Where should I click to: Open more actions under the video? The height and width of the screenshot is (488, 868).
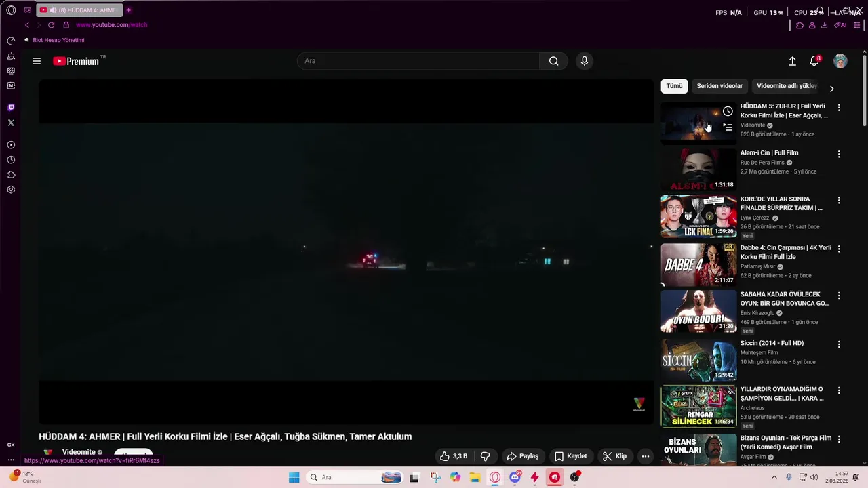tap(646, 456)
